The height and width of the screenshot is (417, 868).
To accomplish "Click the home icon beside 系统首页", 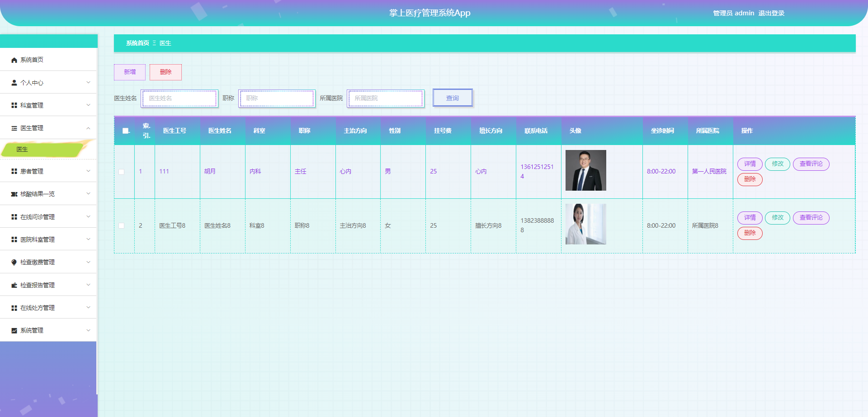I will [14, 60].
